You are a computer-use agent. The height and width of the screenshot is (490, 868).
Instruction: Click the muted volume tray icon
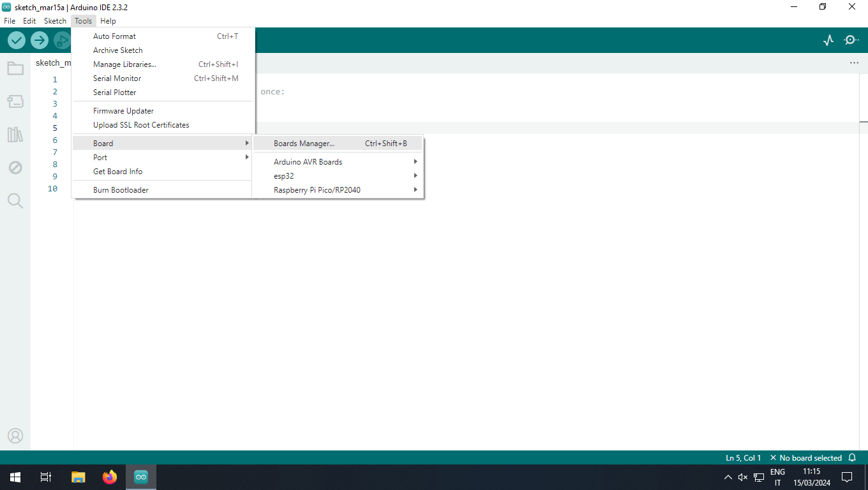[x=743, y=477]
